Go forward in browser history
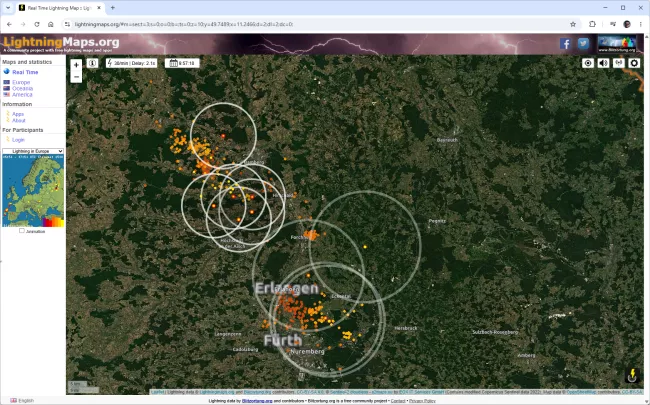The width and height of the screenshot is (650, 405). tap(23, 24)
